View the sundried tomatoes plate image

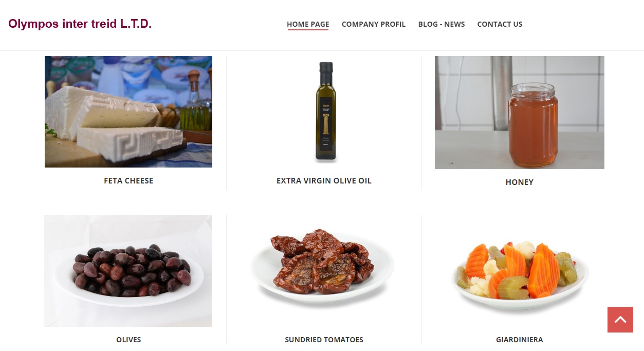(x=323, y=268)
